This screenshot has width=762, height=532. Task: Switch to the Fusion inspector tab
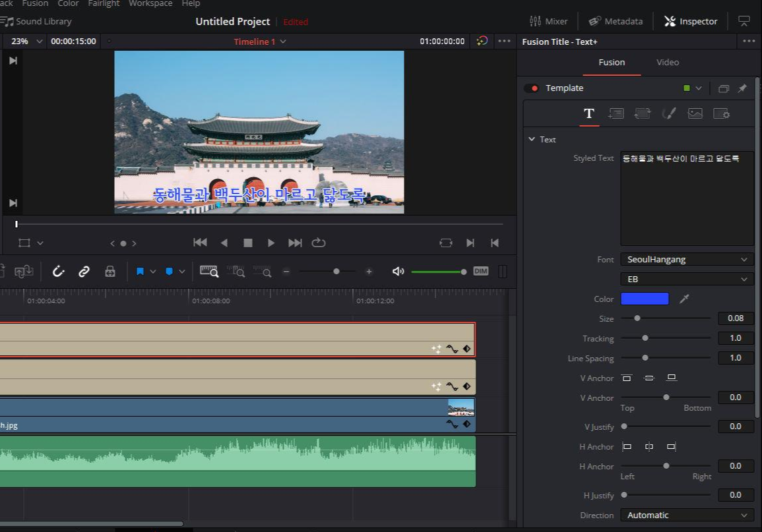[612, 62]
